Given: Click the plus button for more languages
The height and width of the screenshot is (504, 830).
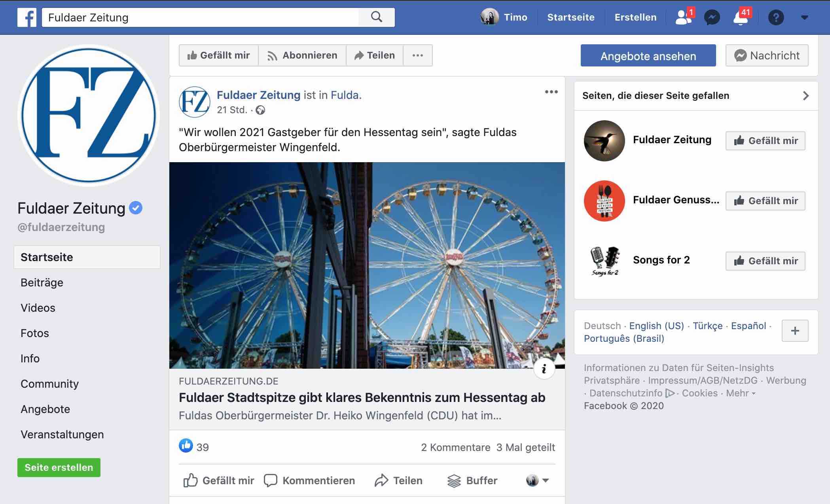Looking at the screenshot, I should (795, 331).
